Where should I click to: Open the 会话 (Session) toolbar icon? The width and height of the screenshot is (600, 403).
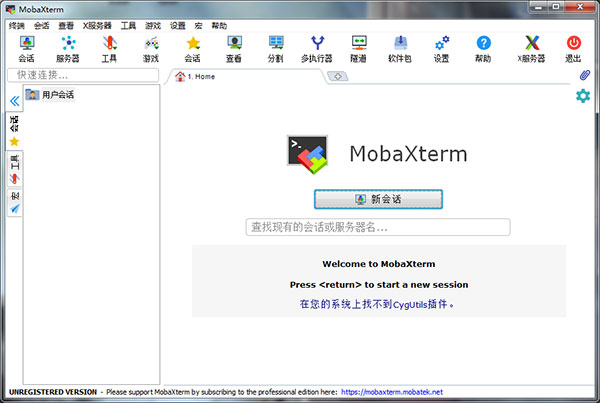click(x=27, y=49)
